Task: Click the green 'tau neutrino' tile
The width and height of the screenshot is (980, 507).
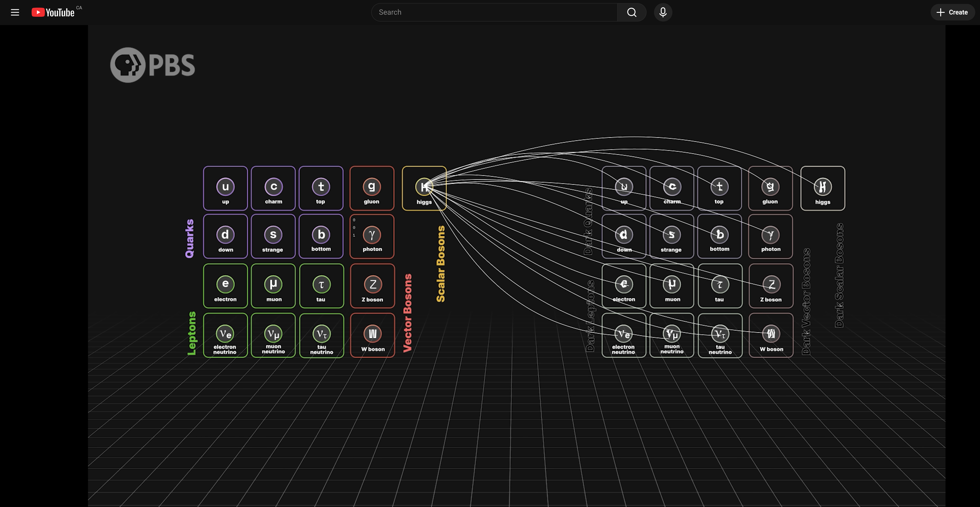Action: click(x=321, y=335)
